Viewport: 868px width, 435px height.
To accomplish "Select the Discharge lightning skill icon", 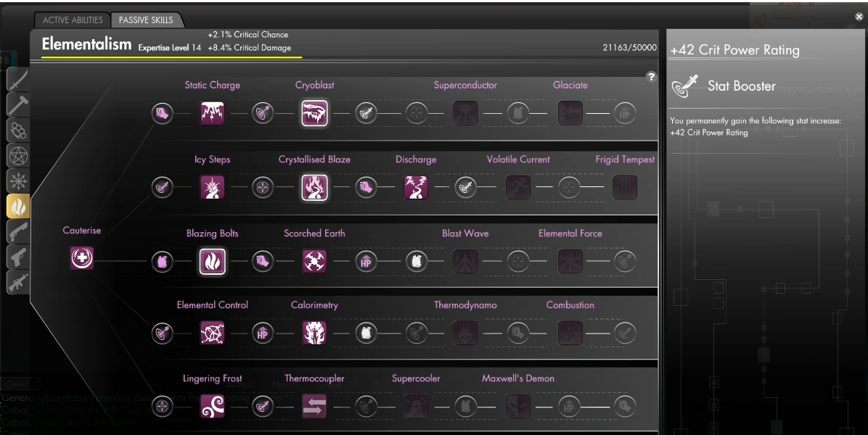I will tap(416, 187).
